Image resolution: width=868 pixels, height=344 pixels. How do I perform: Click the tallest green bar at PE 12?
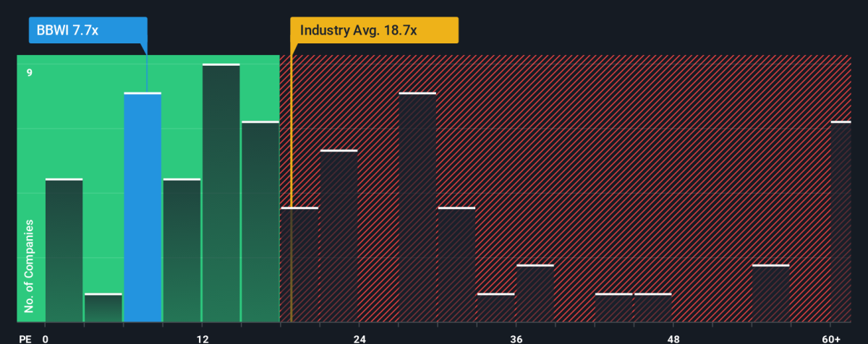[x=221, y=193]
